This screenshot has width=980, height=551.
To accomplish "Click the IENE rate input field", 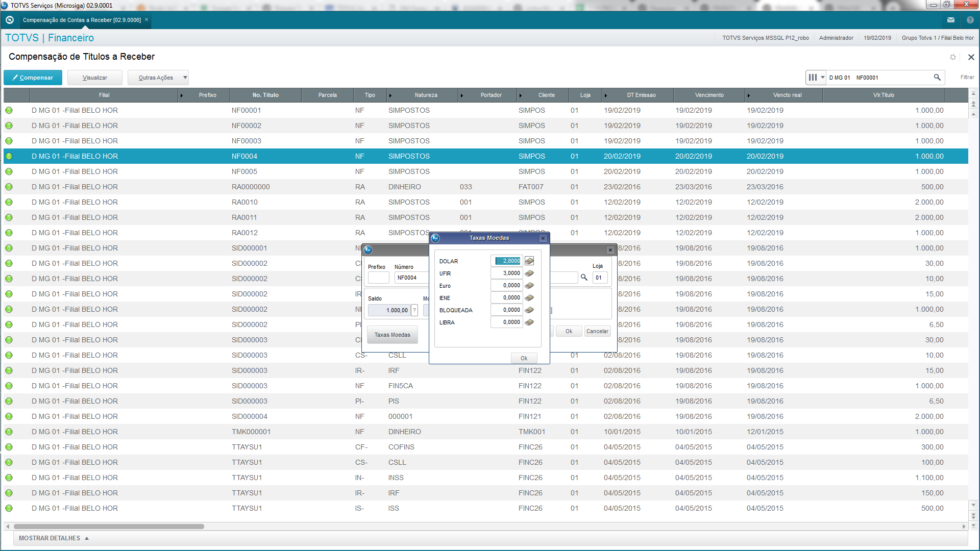I will tap(506, 298).
